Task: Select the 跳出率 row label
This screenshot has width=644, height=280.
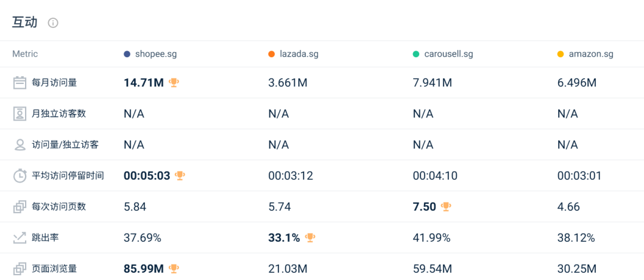Action: click(x=45, y=238)
